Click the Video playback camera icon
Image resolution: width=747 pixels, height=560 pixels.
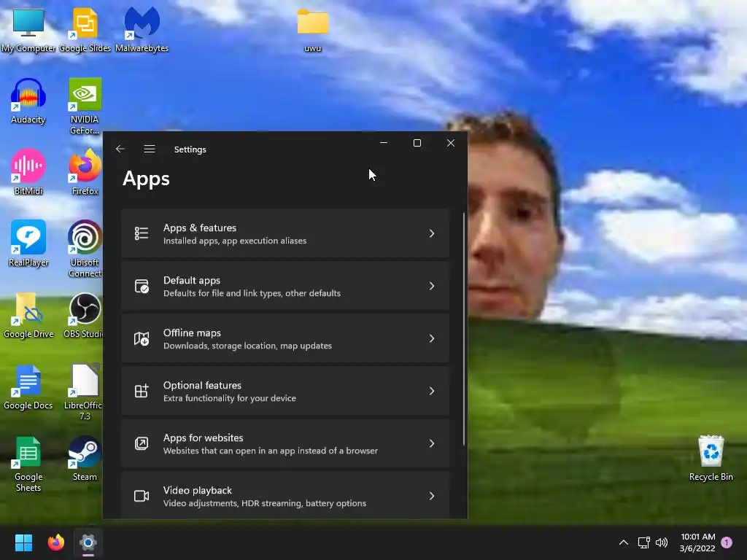142,496
